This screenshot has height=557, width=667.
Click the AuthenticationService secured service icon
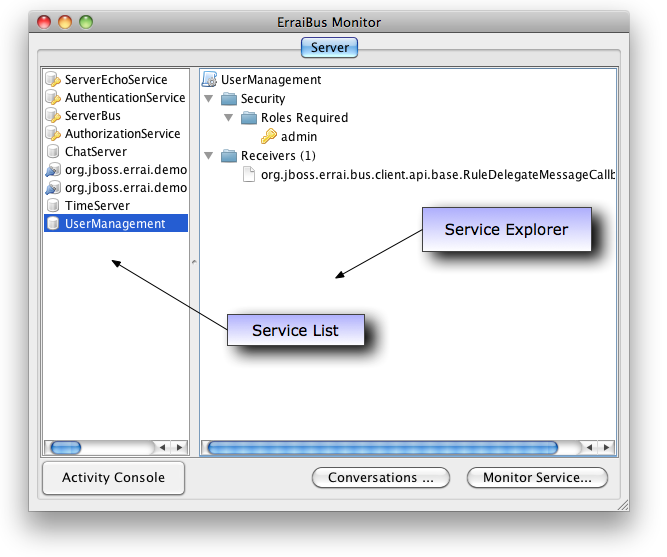pyautogui.click(x=53, y=97)
